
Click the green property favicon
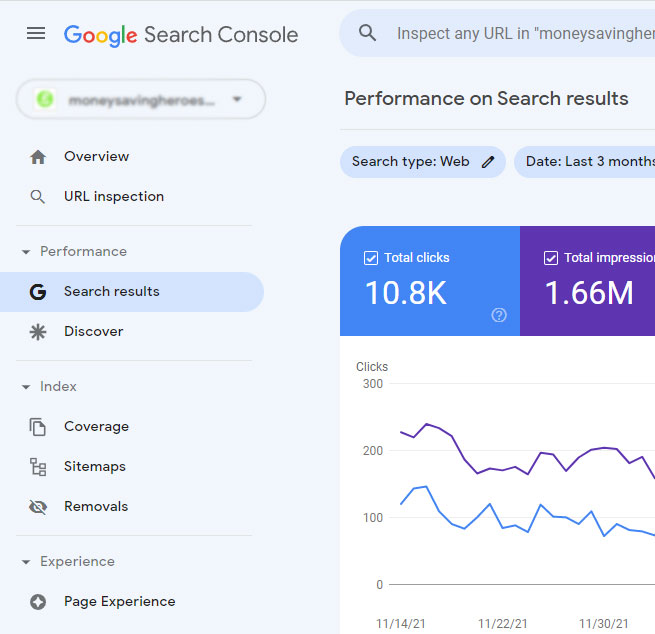pyautogui.click(x=45, y=99)
